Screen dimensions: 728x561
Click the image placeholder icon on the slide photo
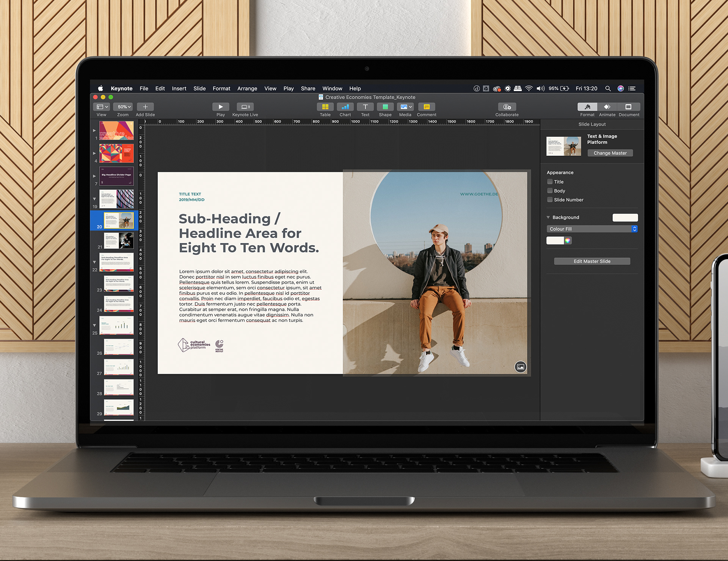521,367
